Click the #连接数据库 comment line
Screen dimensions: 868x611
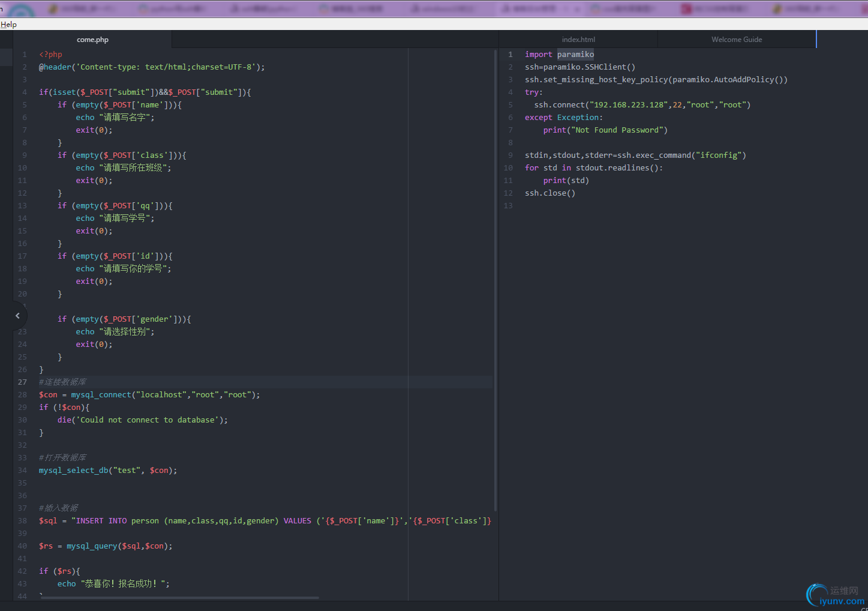(x=62, y=382)
